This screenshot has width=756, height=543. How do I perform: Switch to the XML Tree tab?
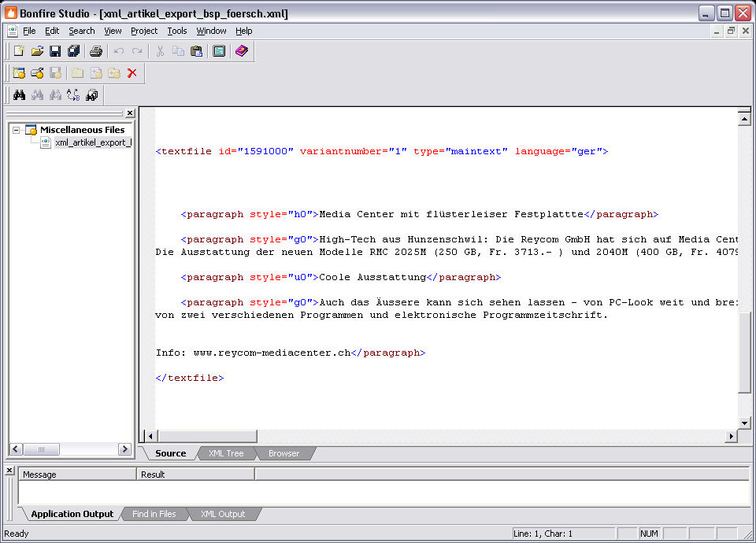click(x=226, y=453)
